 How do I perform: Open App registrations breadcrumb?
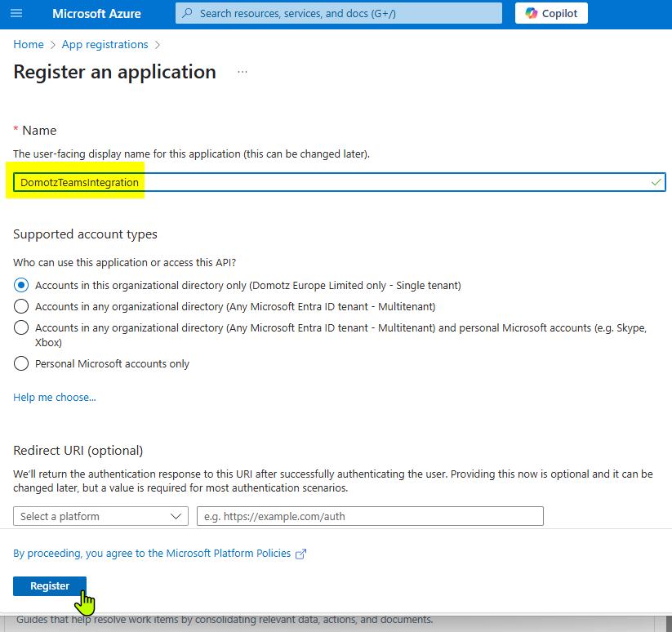click(105, 45)
